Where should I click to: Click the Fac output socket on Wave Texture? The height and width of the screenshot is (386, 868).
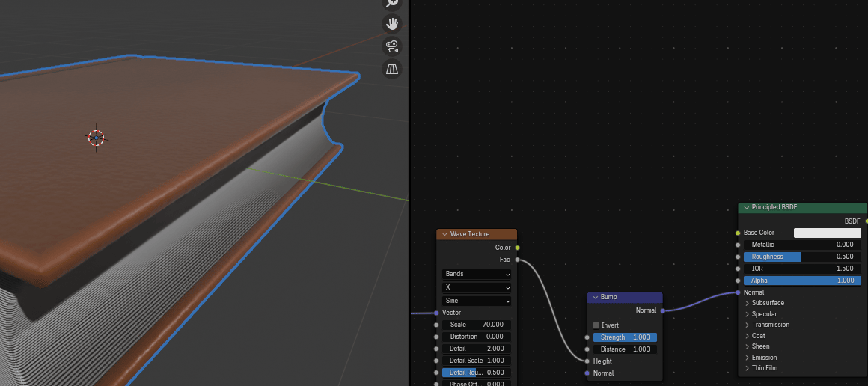click(x=517, y=260)
